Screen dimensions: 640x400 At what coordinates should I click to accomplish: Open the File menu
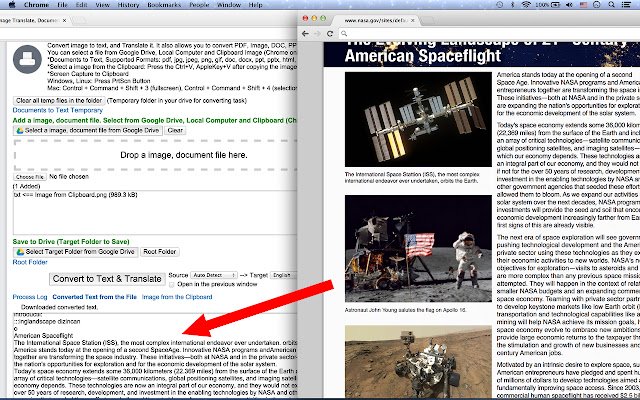pyautogui.click(x=62, y=5)
